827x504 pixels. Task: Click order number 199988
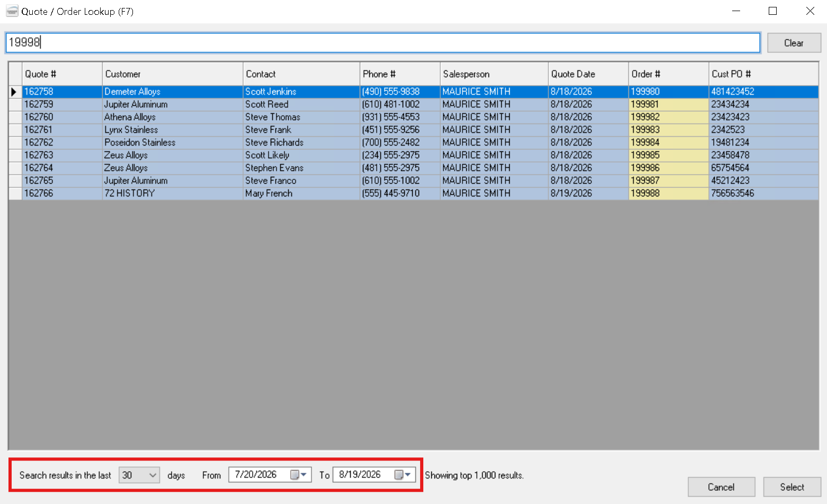(669, 193)
